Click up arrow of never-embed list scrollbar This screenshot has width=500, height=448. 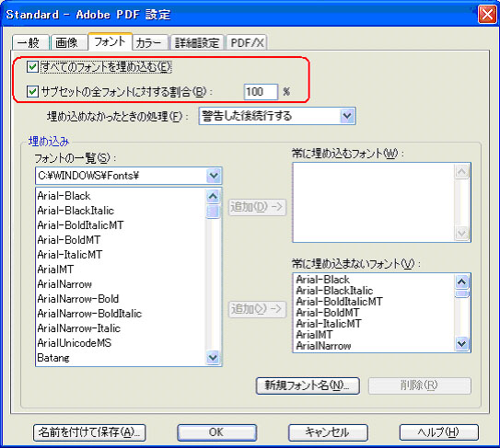461,281
